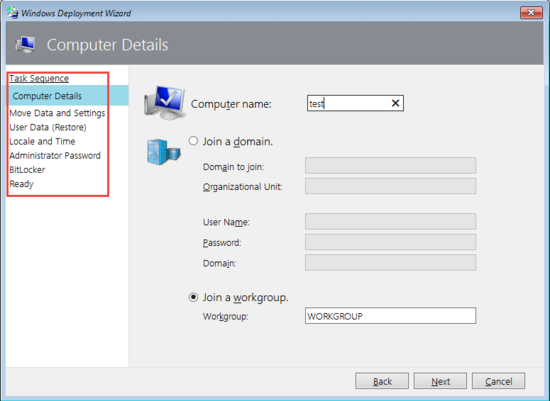Click the Windows Deployment Wizard title bar icon
Screen dimensions: 550x401
click(x=12, y=13)
